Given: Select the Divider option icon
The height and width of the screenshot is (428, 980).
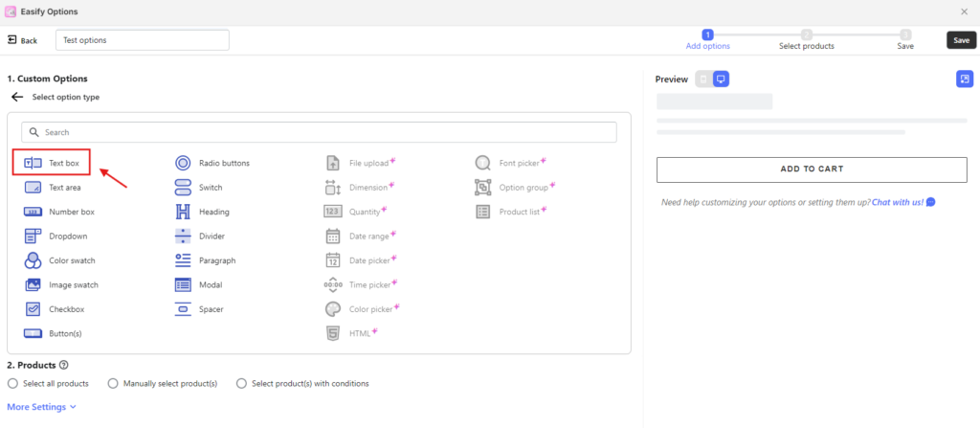Looking at the screenshot, I should coord(183,236).
